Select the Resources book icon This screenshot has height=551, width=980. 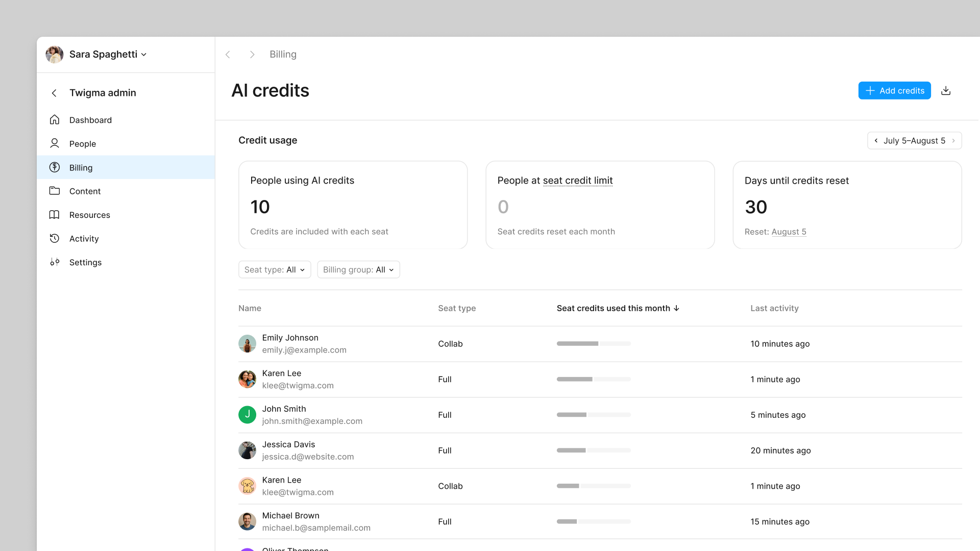click(55, 215)
